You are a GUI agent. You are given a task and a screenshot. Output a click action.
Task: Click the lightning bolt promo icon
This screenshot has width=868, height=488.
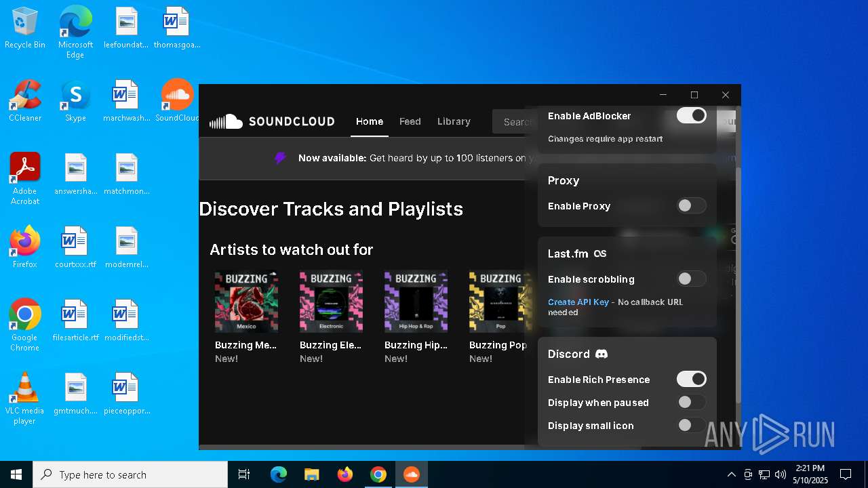(280, 158)
